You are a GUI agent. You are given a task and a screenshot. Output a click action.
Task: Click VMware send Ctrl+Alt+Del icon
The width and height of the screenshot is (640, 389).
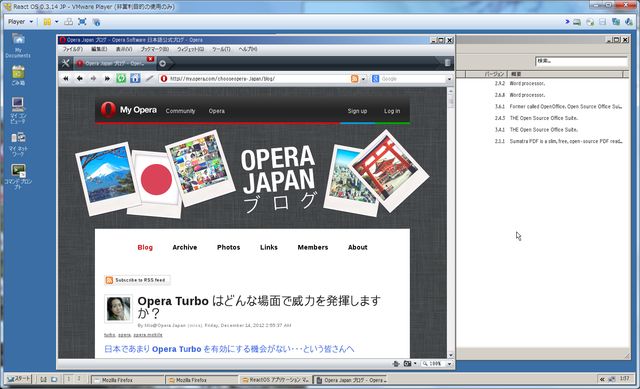tap(69, 22)
